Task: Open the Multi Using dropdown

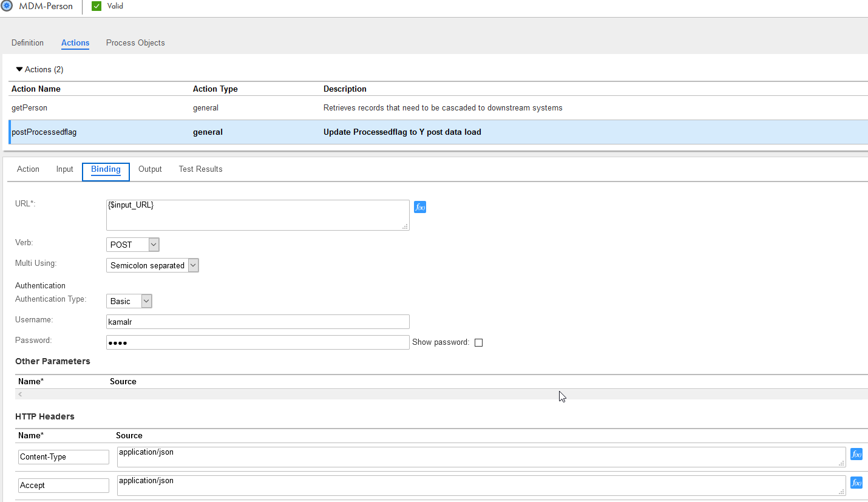Action: [x=152, y=265]
